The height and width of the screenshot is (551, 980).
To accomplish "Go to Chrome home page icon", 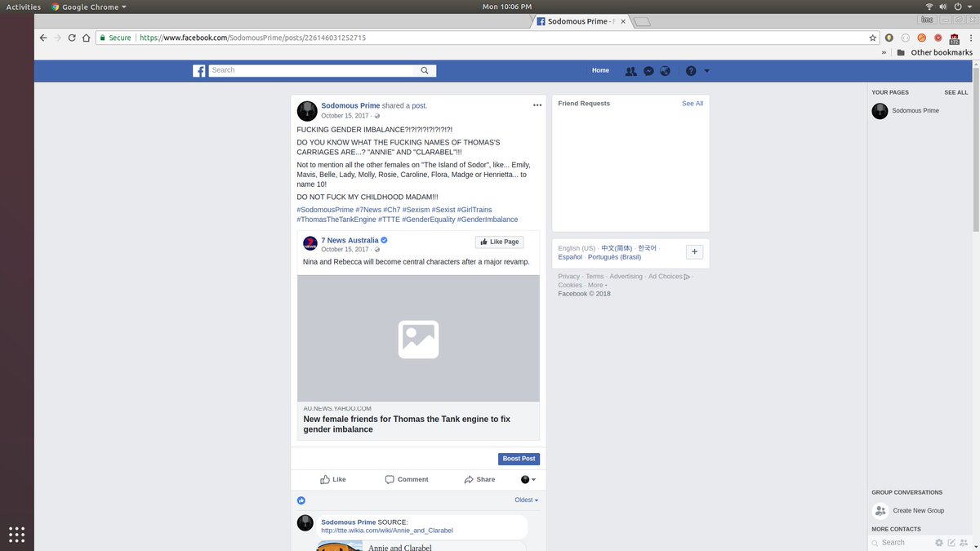I will [86, 38].
